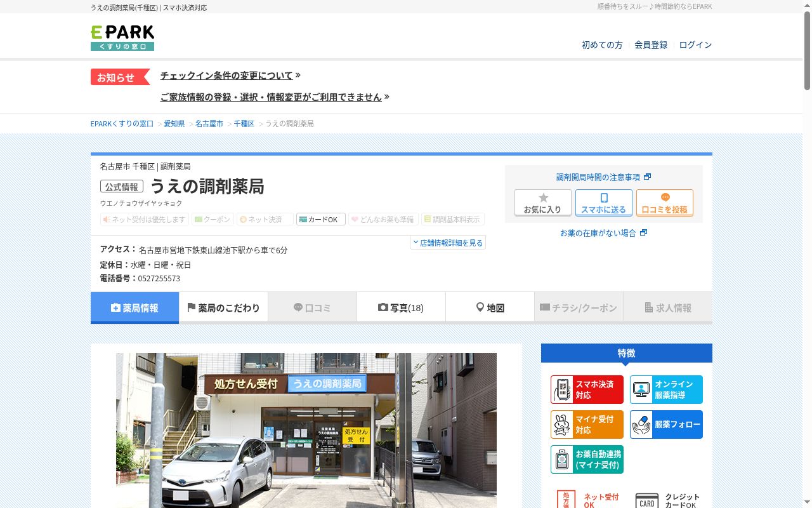Open the チラシ/クーポン tab
The width and height of the screenshot is (812, 508).
(579, 308)
